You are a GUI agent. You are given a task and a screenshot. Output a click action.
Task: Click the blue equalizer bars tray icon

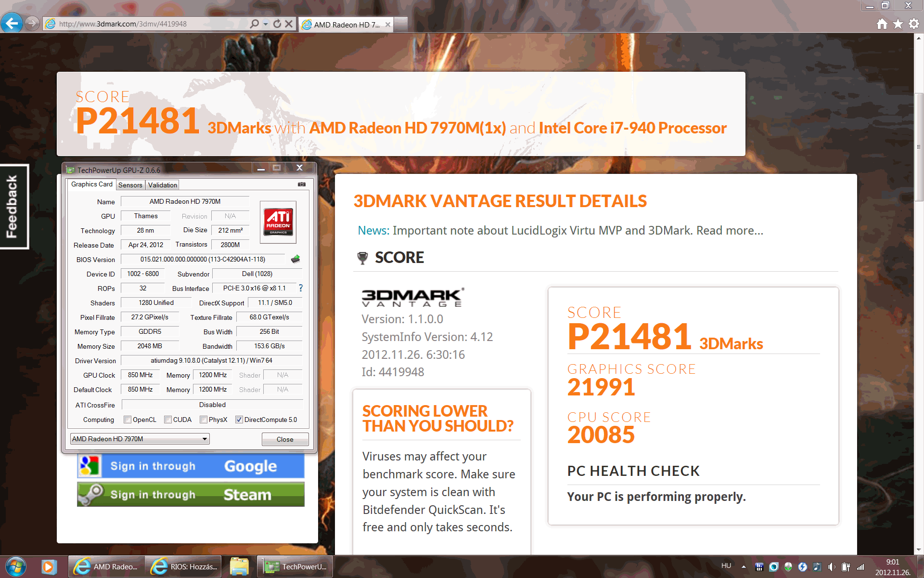[x=759, y=567]
